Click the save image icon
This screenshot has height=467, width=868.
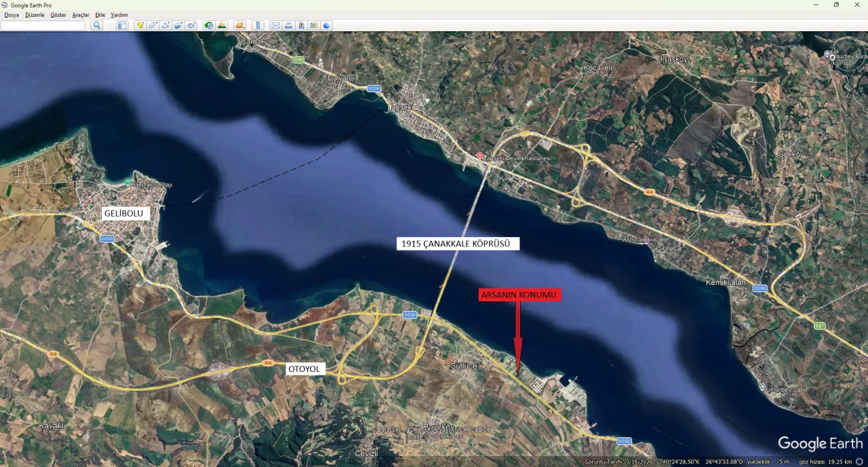coord(301,25)
